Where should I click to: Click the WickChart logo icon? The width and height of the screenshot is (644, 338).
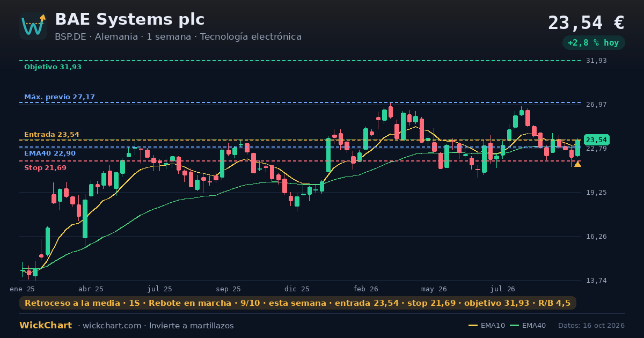[33, 26]
